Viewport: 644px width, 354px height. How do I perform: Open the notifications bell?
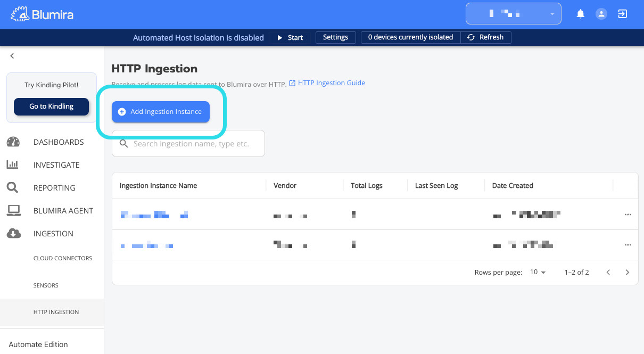tap(581, 14)
